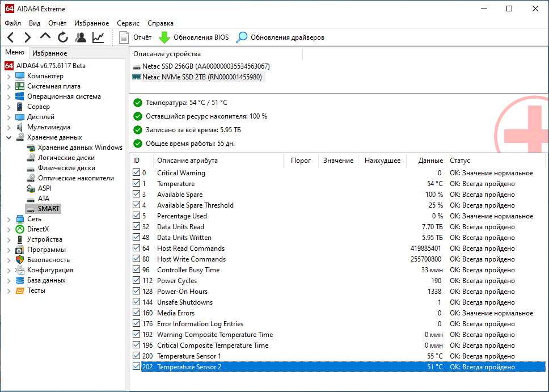Sort by the Статус column header
The width and height of the screenshot is (549, 392).
click(496, 161)
